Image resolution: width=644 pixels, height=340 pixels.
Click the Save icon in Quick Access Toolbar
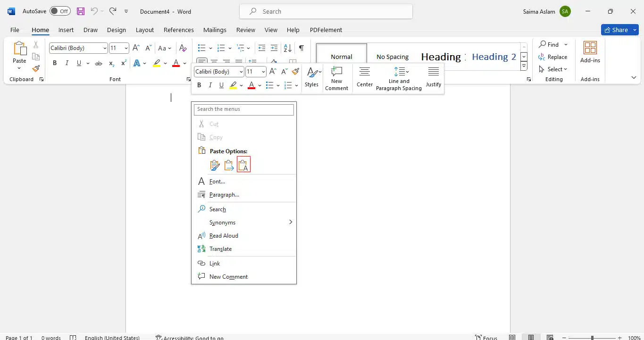coord(80,11)
